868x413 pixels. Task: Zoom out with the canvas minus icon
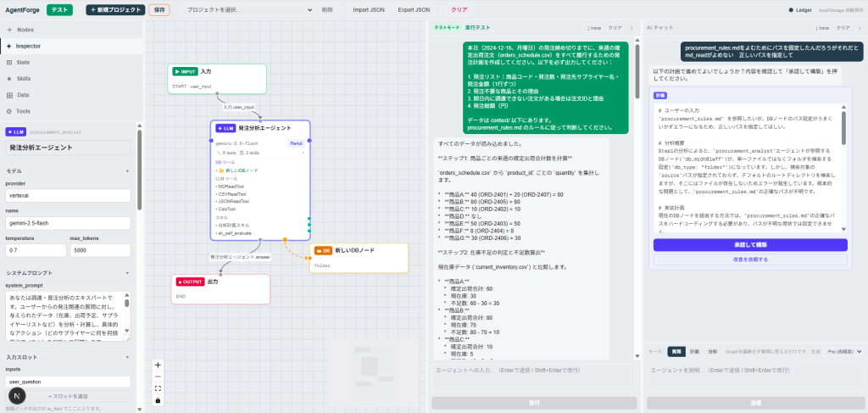pos(158,377)
